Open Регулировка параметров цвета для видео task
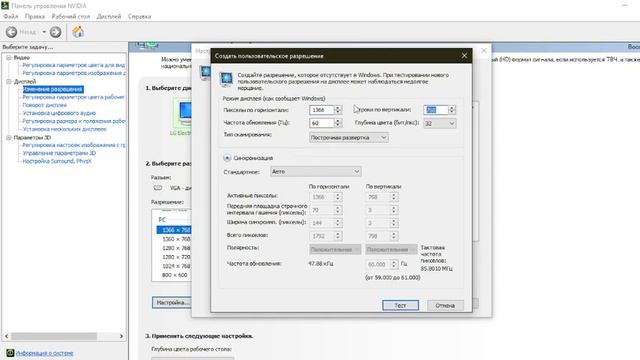 click(x=73, y=65)
